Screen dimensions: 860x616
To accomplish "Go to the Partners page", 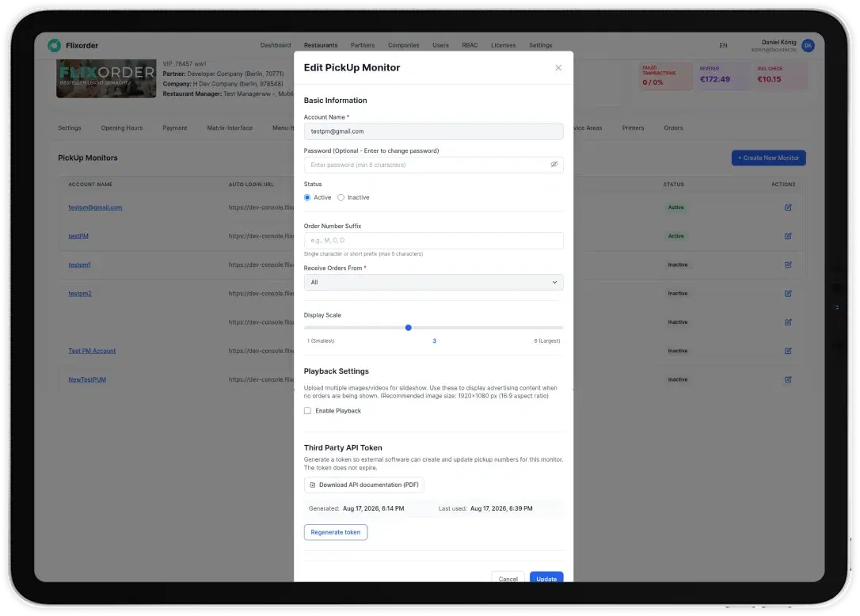I will [363, 45].
